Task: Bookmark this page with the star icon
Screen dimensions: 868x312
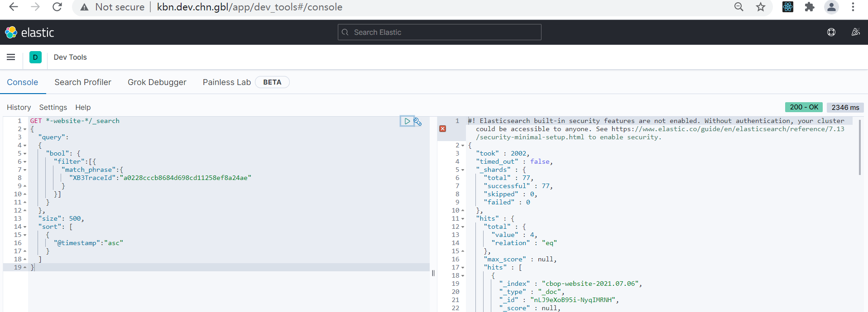Action: [x=761, y=7]
